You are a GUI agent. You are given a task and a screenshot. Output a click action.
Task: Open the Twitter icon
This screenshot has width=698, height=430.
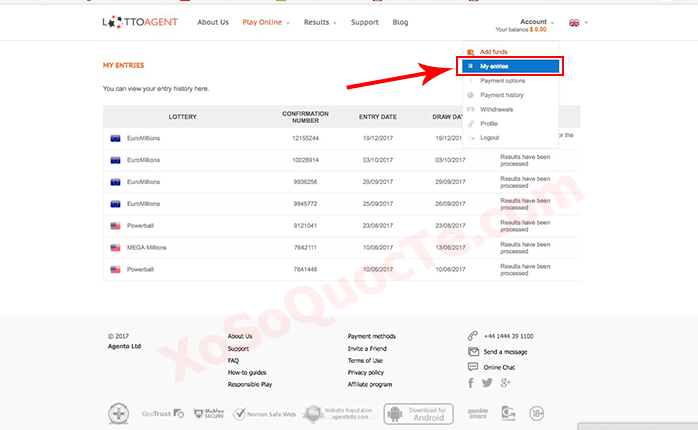[x=487, y=383]
